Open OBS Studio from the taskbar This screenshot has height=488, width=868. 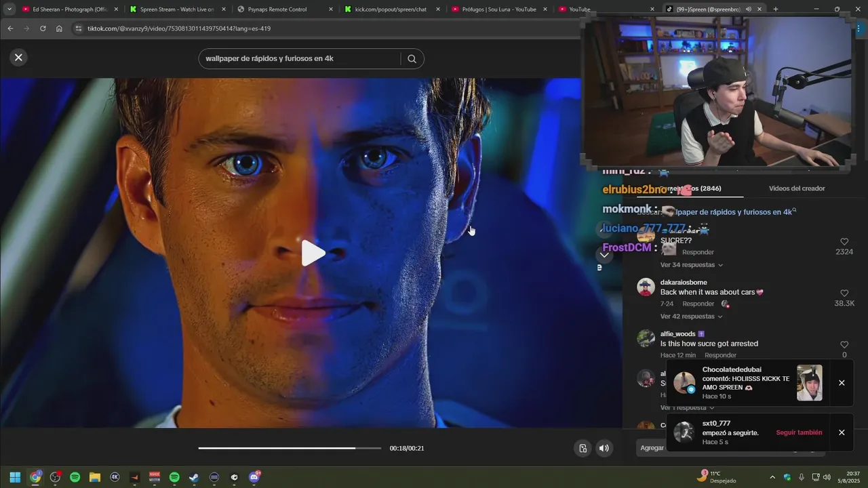(x=55, y=477)
